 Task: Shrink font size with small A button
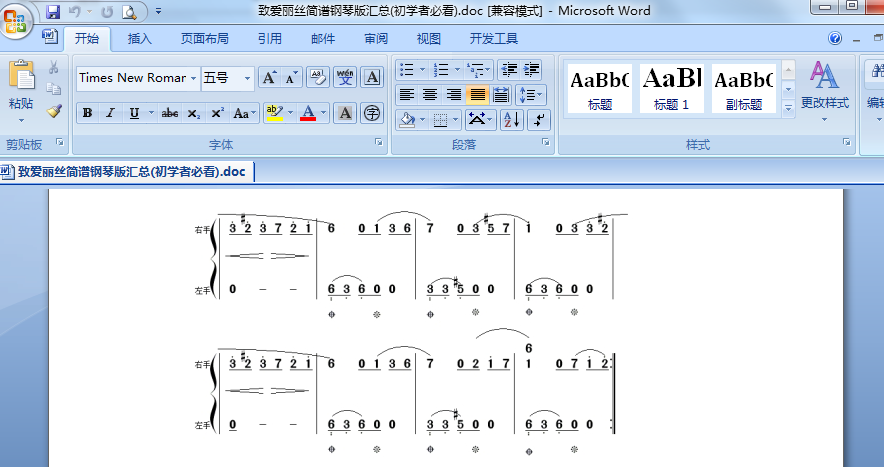(291, 78)
